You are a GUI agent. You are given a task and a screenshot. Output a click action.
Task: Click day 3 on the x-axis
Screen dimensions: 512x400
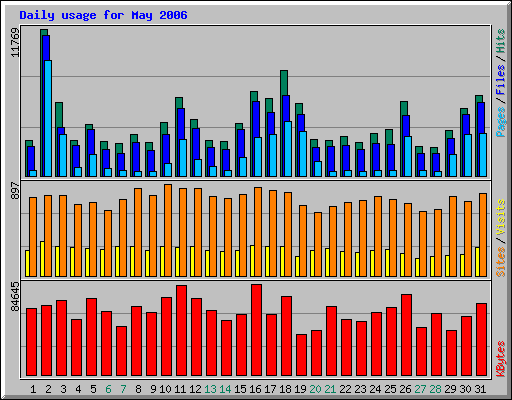click(63, 389)
